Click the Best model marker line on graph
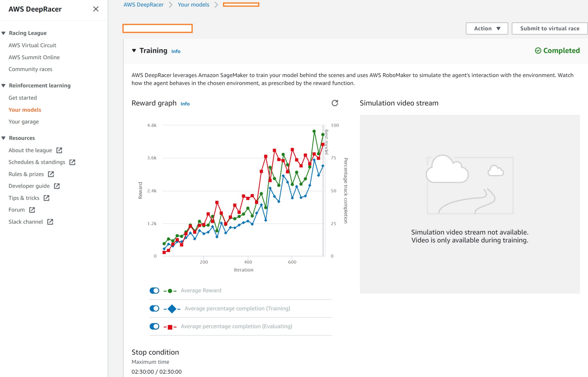Screen dimensions: 588x377 click(323, 191)
